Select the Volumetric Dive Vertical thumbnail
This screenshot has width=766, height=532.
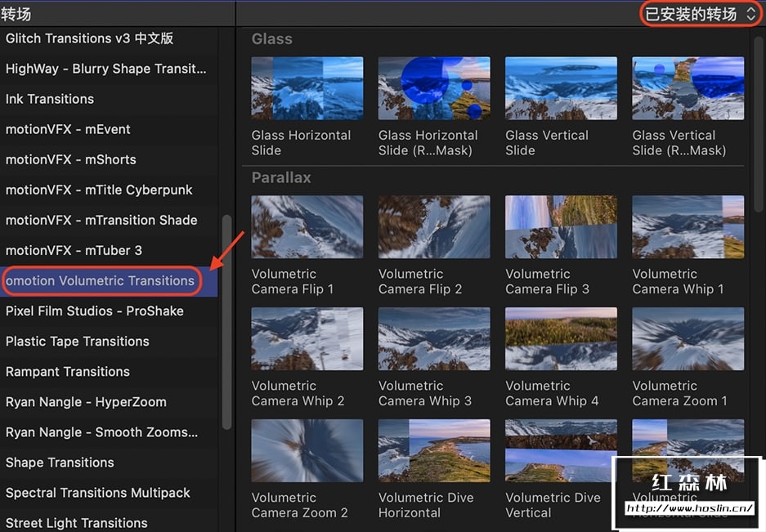[x=562, y=451]
